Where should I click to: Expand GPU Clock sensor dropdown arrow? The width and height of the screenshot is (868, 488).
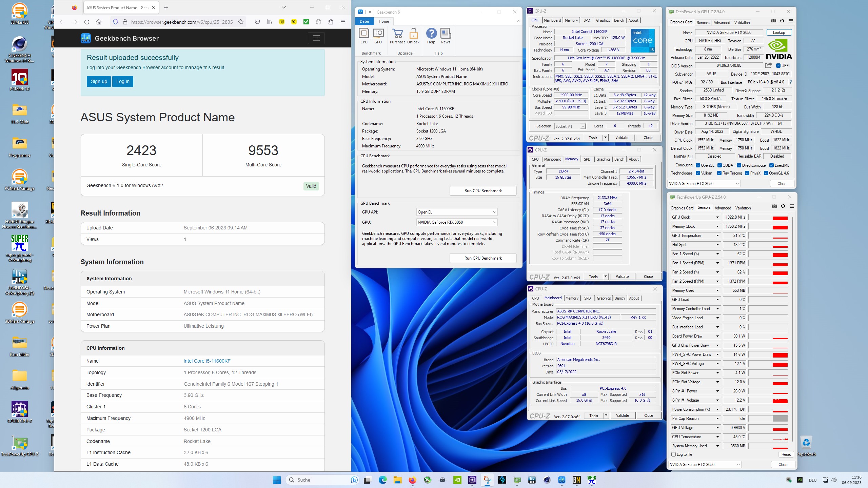coord(717,217)
